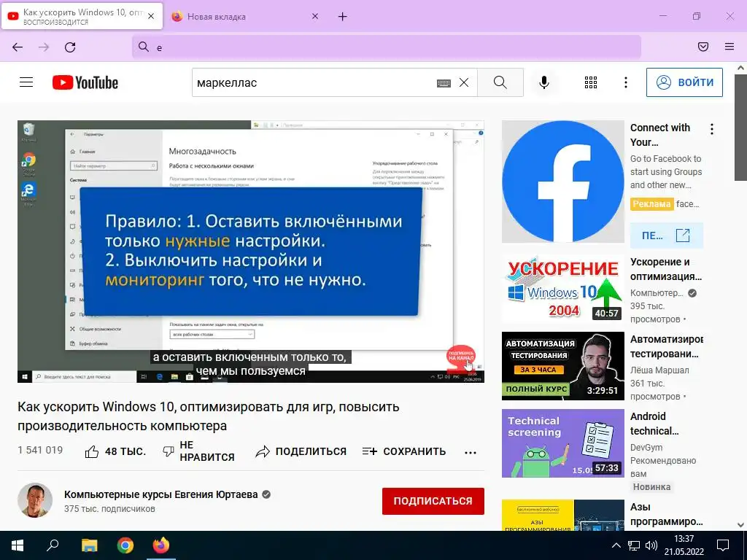Open a new browser tab

[343, 17]
